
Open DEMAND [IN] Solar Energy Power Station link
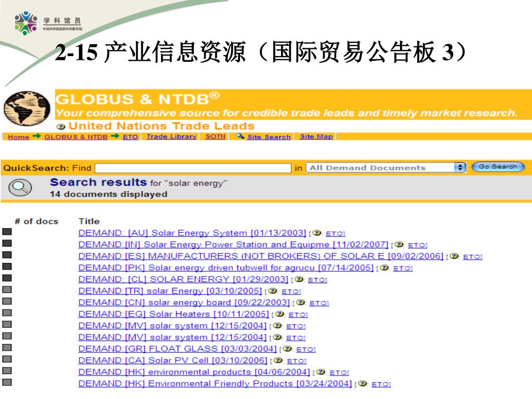click(233, 245)
